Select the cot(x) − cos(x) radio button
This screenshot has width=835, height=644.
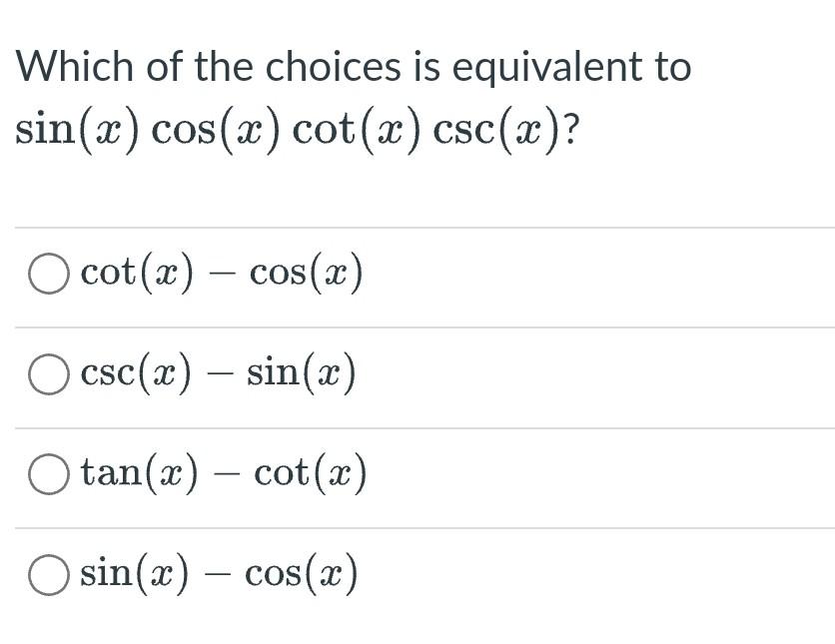click(x=48, y=272)
